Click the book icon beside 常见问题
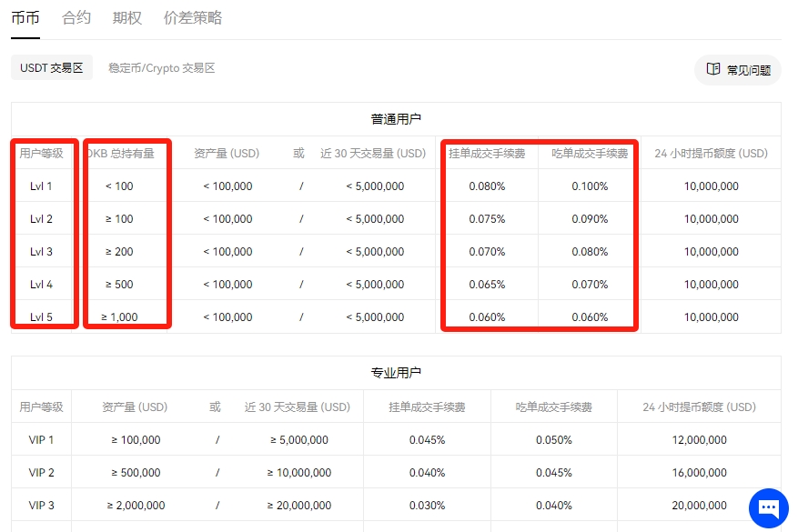This screenshot has width=798, height=532. pyautogui.click(x=713, y=69)
